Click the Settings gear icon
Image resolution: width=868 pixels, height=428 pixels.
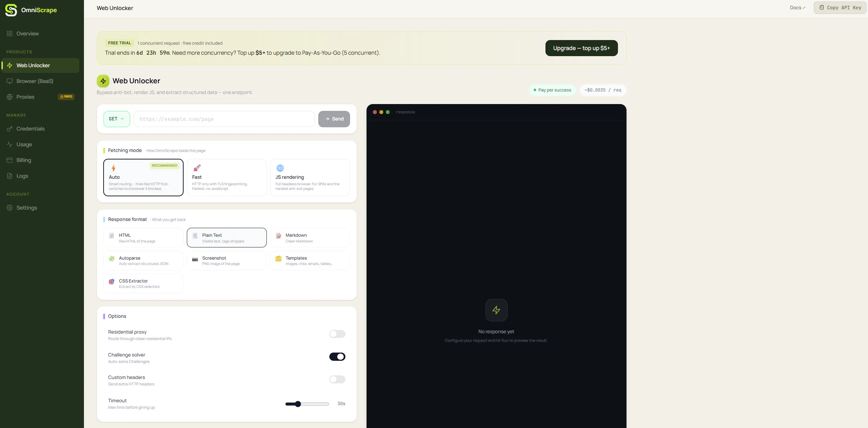point(10,208)
